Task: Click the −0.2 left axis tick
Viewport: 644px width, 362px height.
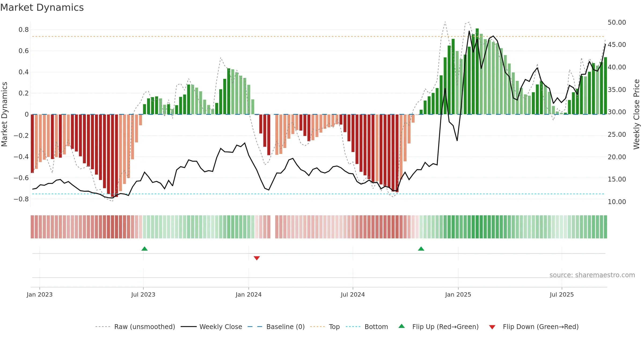Action: 21,135
